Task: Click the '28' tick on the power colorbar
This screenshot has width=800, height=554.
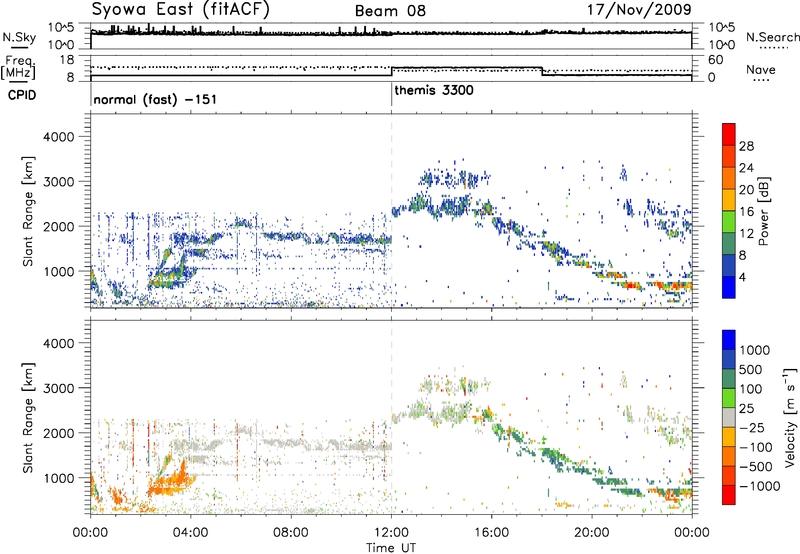Action: (746, 146)
